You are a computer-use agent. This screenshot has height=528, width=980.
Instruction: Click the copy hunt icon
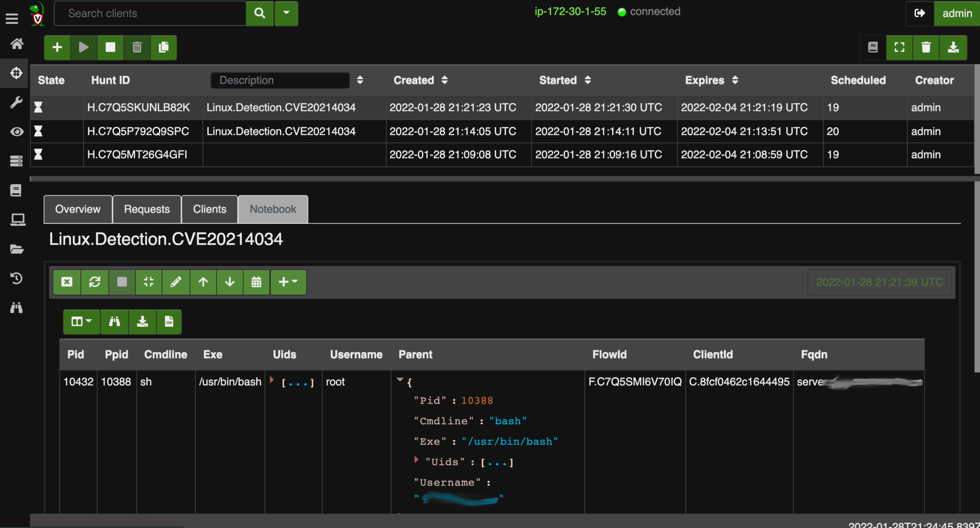point(163,47)
